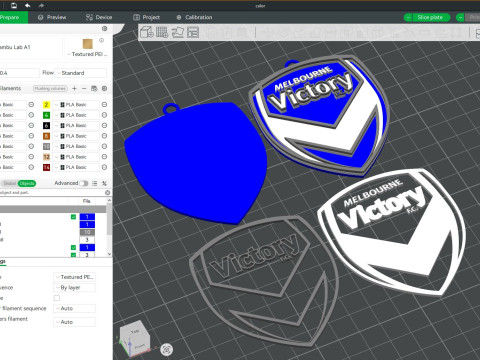Edit preset icon for filament 8 row
The image size is (480, 360).
[104, 136]
